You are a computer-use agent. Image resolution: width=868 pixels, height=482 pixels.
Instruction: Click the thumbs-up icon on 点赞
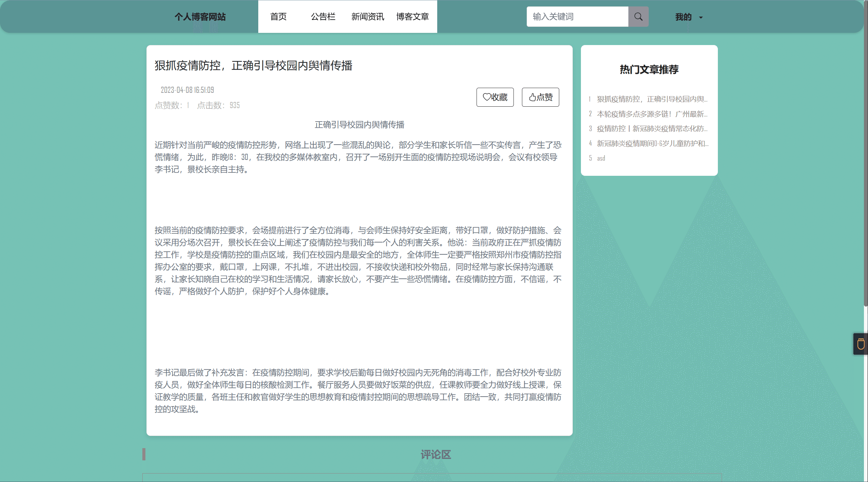point(532,97)
